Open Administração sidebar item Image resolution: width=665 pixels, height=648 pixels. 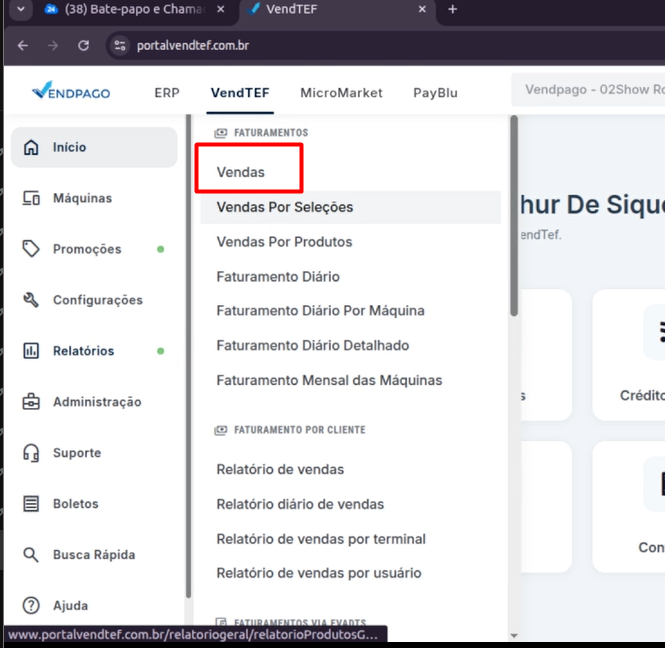pos(94,402)
